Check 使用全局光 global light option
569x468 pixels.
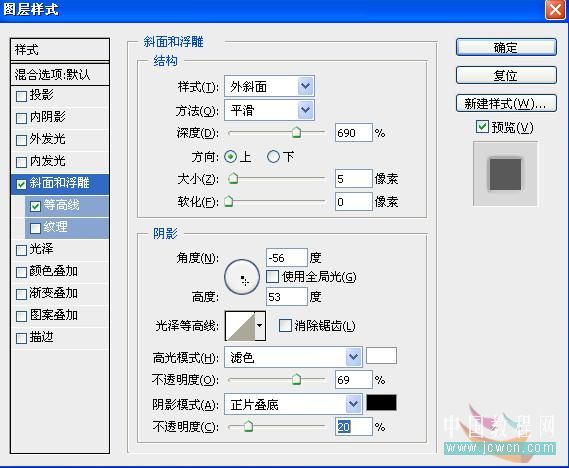coord(272,276)
